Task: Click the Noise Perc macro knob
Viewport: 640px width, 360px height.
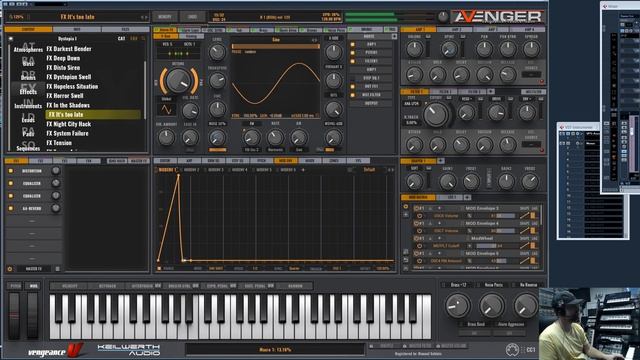Action: [x=491, y=306]
